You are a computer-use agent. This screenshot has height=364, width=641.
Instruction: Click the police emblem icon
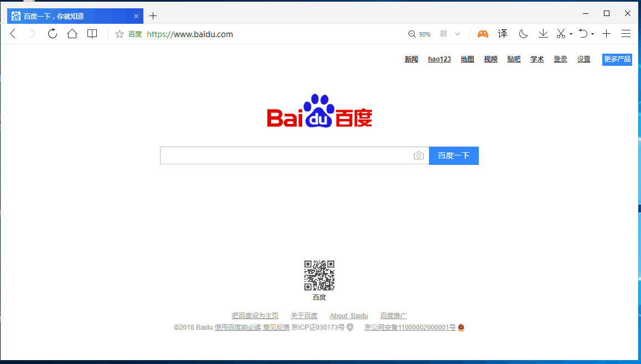(461, 327)
